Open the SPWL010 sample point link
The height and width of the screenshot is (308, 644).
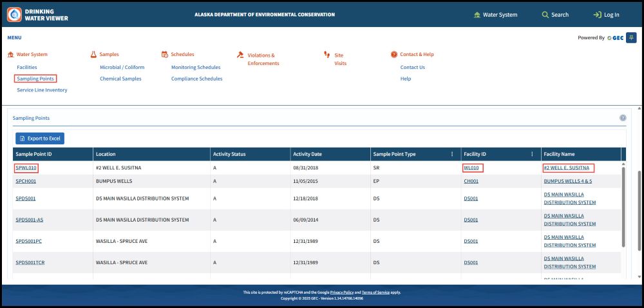[x=26, y=168]
